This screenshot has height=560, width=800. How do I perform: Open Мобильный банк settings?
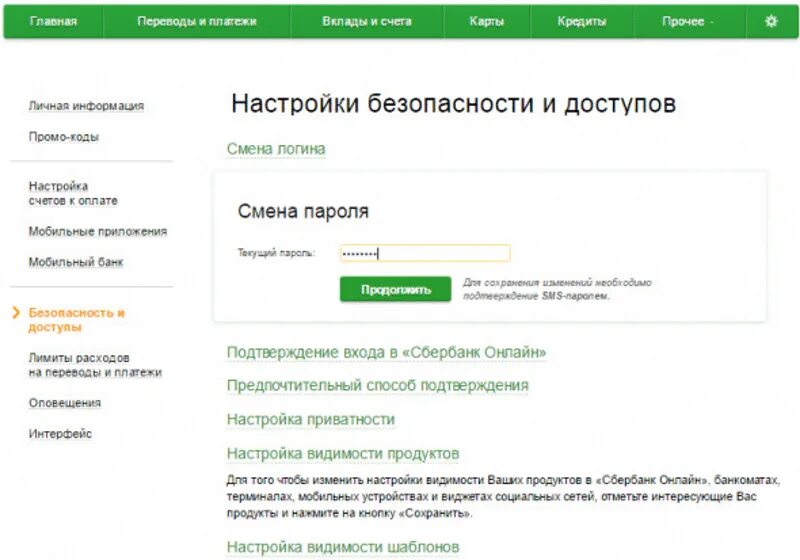76,262
